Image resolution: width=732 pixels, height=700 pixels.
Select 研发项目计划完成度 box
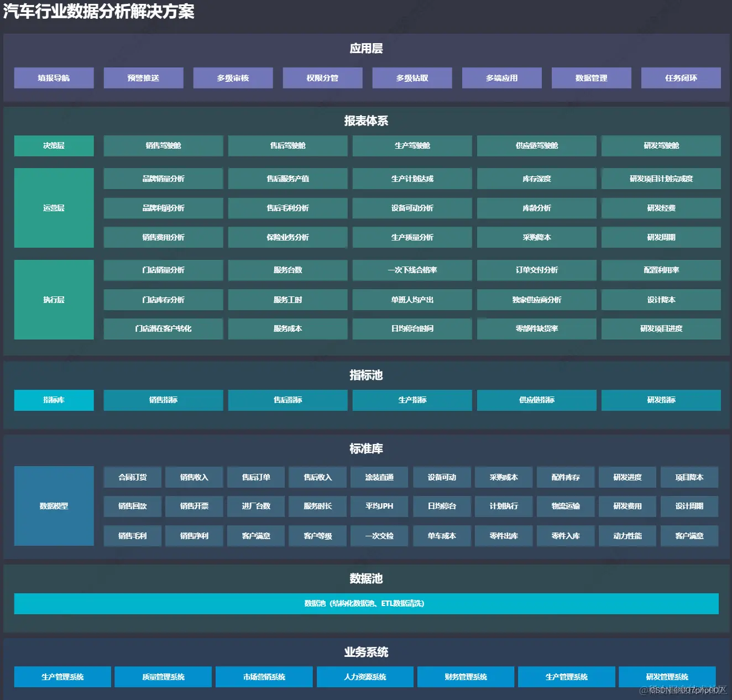coord(661,179)
